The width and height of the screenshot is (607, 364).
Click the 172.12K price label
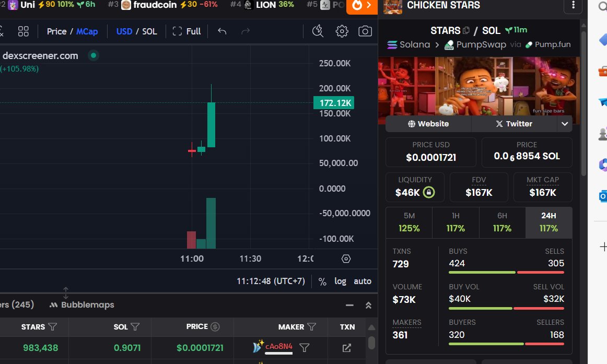(x=334, y=103)
